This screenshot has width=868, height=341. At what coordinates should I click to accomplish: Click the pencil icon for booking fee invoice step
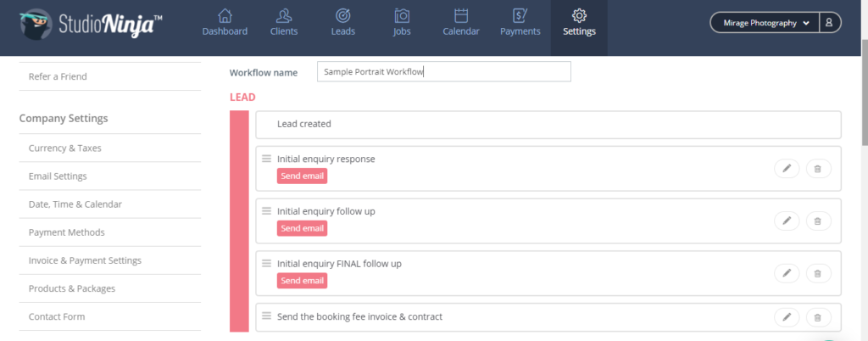[x=787, y=317]
